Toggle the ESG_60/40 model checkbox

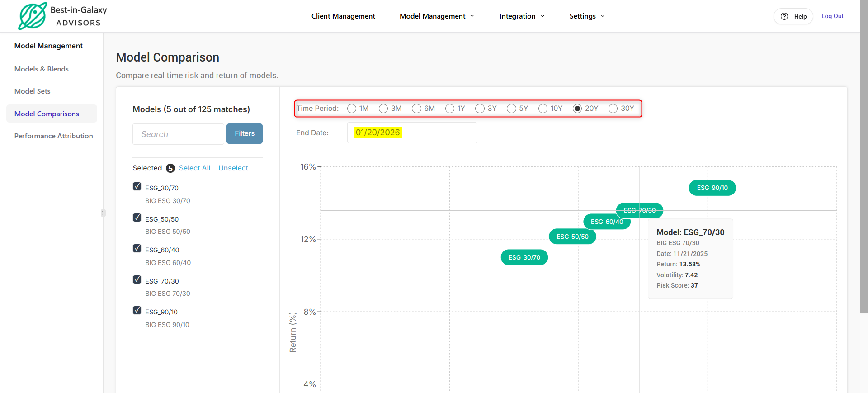tap(137, 248)
